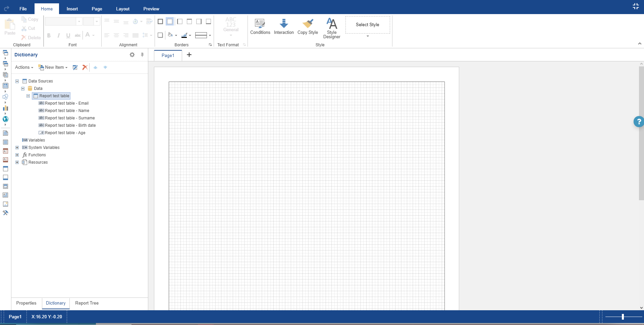644x325 pixels.
Task: Open the font name dropdown
Action: point(79,21)
